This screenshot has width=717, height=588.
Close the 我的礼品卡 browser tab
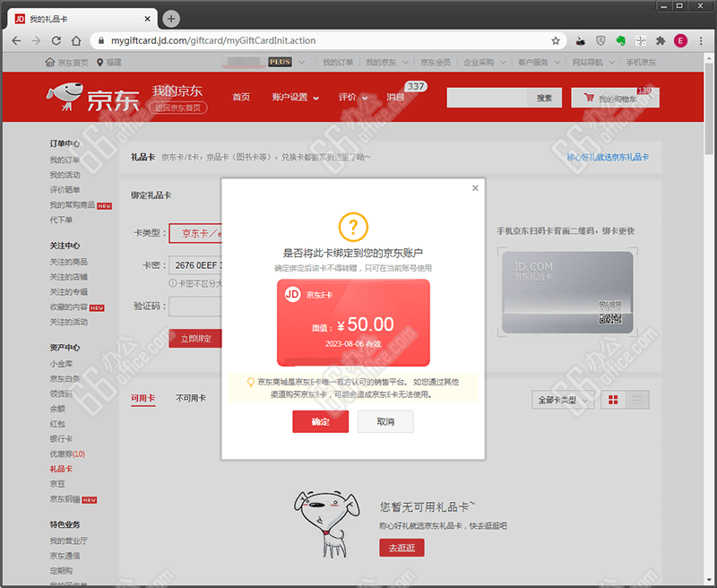147,19
